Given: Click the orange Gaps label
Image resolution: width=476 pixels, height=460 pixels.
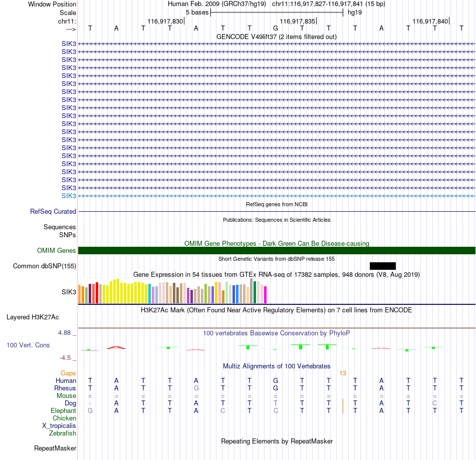Looking at the screenshot, I should click(x=68, y=373).
